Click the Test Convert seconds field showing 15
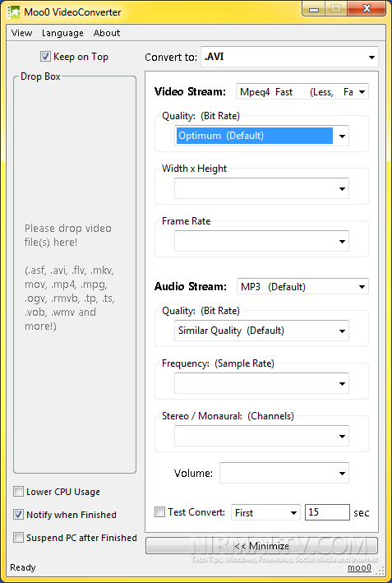Viewport: 392px width, 583px height. 327,512
